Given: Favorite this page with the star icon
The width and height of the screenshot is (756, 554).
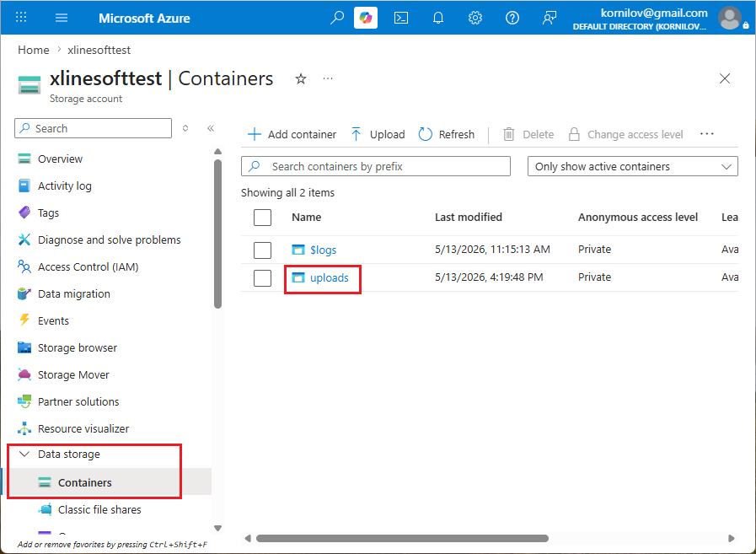Looking at the screenshot, I should [x=301, y=78].
